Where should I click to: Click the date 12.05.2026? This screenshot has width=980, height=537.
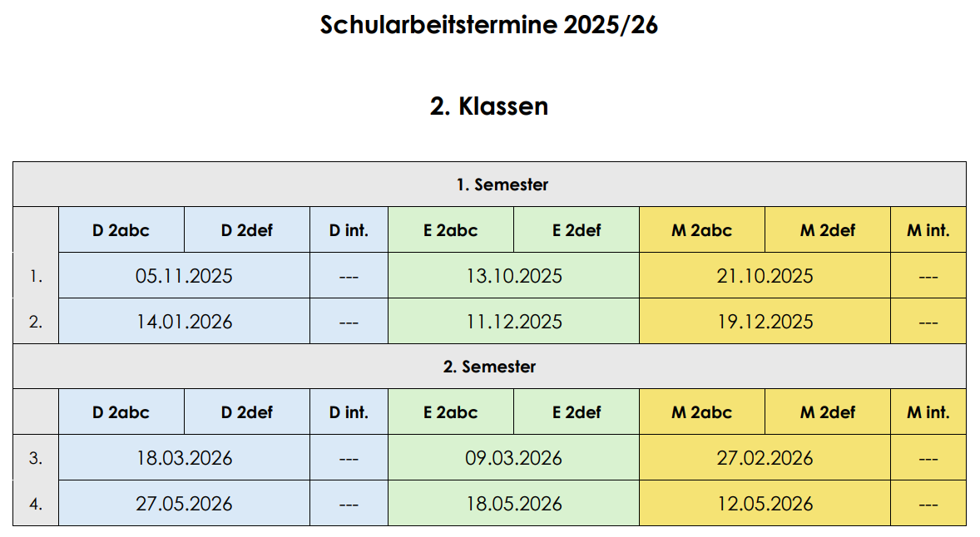point(765,504)
